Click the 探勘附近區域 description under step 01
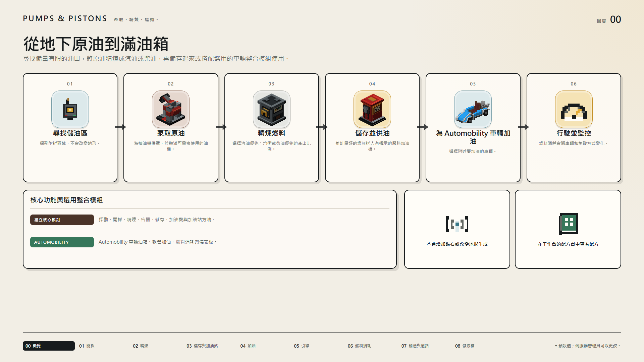 [70, 143]
